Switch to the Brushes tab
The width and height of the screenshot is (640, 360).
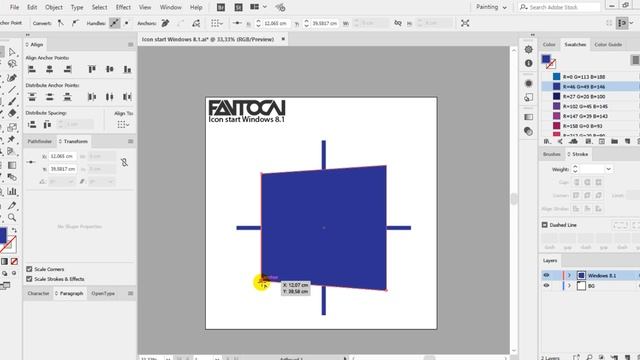(551, 154)
